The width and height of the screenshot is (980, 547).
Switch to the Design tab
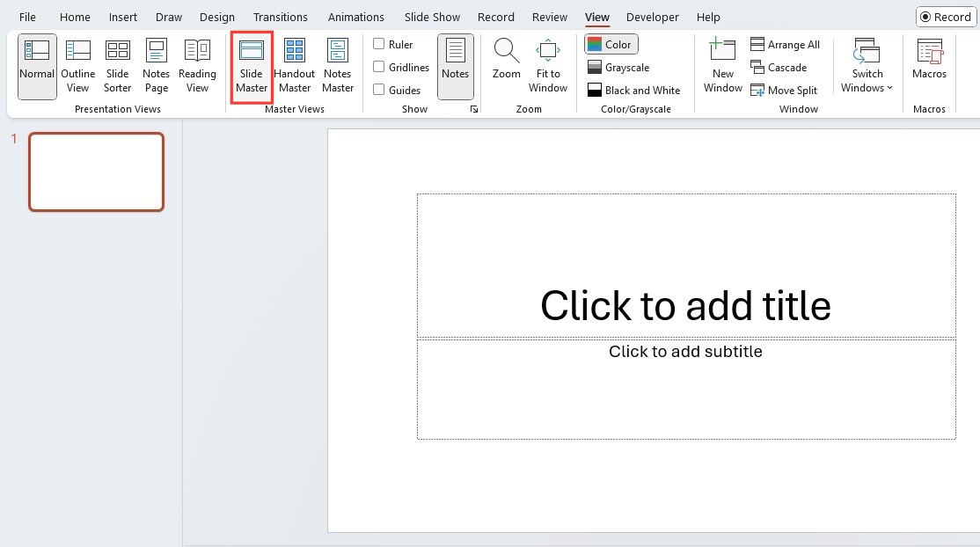pyautogui.click(x=217, y=17)
